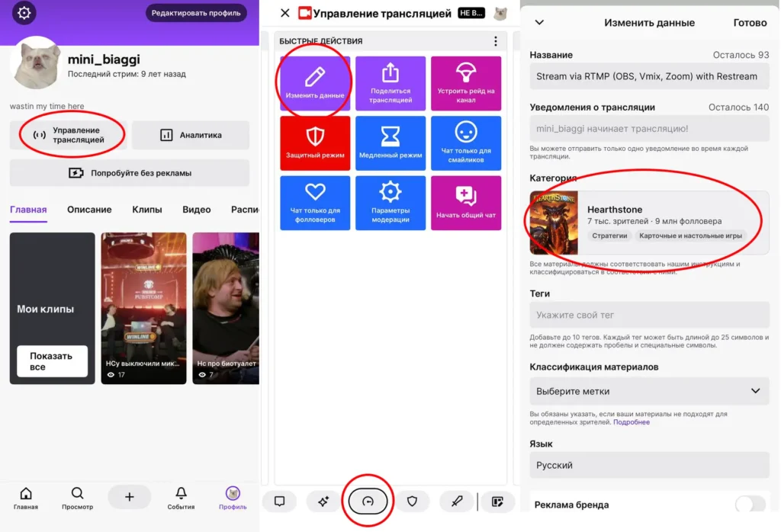This screenshot has height=532, width=781.
Task: Open settings gear on profile
Action: coord(24,13)
